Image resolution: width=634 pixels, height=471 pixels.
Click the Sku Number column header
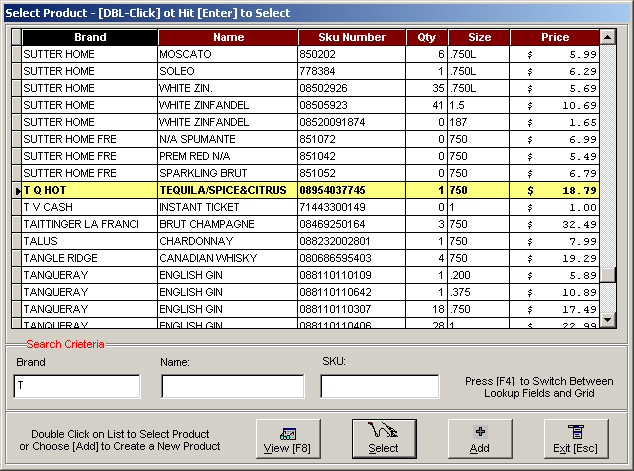[352, 37]
